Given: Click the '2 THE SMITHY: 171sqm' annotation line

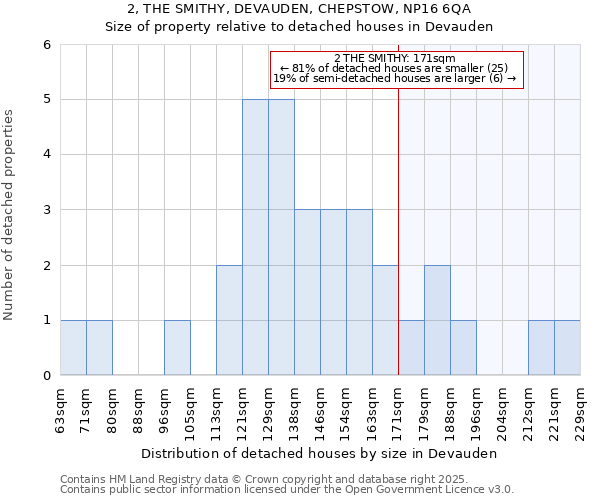Looking at the screenshot, I should (395, 58).
